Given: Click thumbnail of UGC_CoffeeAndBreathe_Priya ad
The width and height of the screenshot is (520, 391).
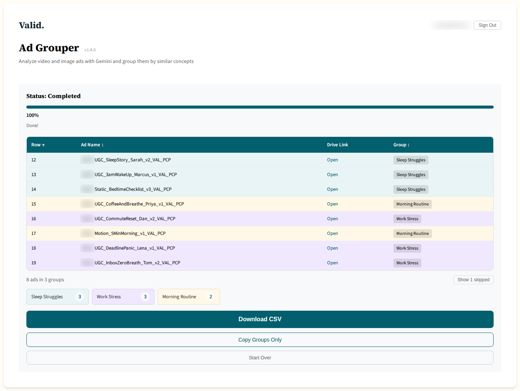Looking at the screenshot, I should (86, 204).
